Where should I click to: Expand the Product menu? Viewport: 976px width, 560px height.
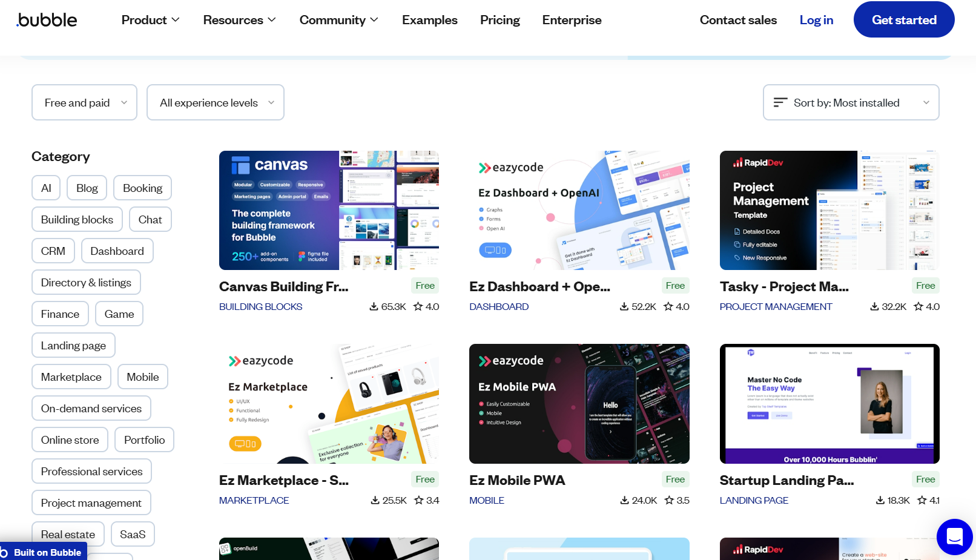tap(150, 20)
